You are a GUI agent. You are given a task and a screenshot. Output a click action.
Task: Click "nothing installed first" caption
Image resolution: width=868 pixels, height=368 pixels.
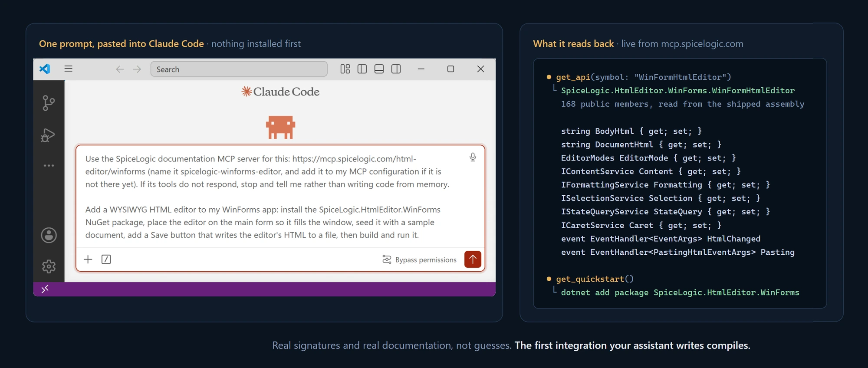[x=256, y=43]
